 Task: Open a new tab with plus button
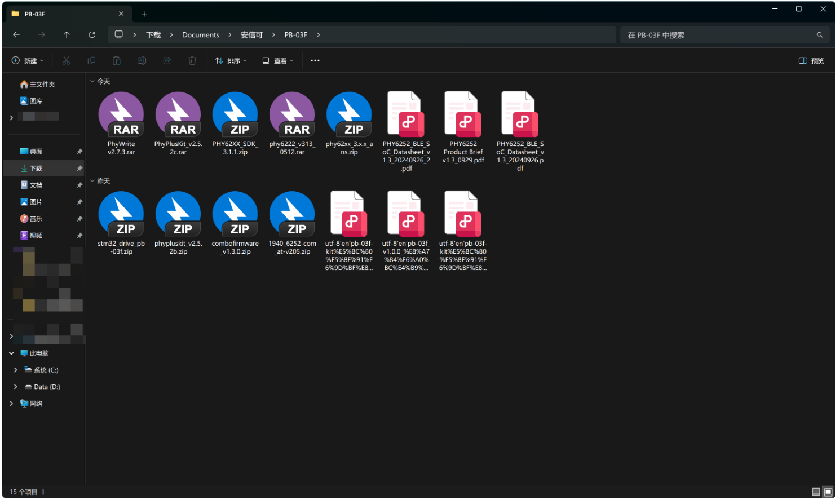(x=144, y=14)
